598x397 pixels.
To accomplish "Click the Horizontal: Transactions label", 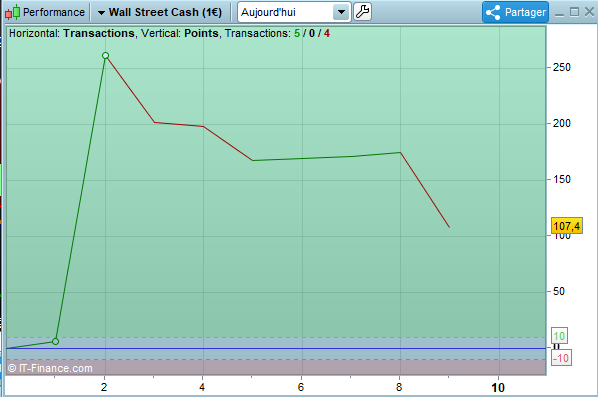I will click(x=72, y=34).
